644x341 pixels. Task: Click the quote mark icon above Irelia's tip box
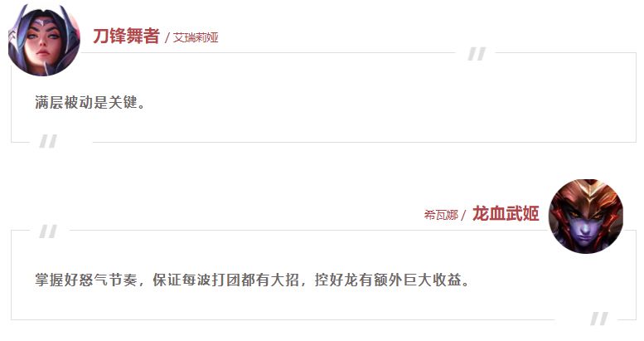pyautogui.click(x=477, y=54)
